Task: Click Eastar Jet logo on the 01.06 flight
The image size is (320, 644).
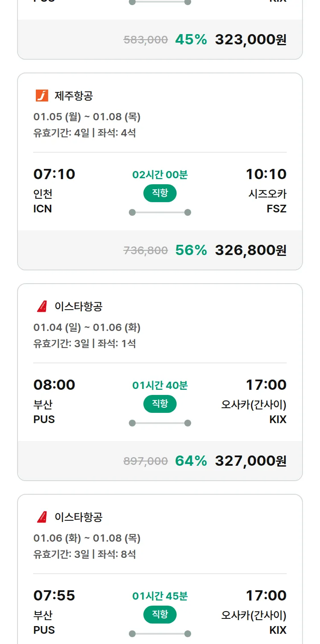Action: tap(42, 517)
